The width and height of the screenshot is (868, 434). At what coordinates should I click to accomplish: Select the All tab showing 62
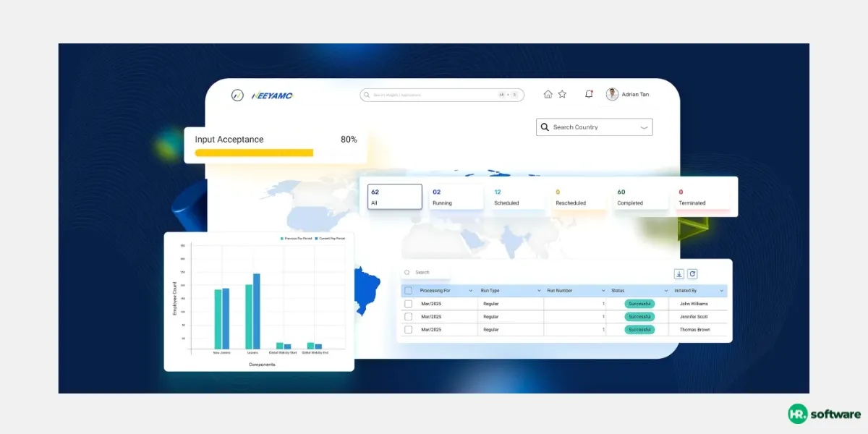click(395, 197)
